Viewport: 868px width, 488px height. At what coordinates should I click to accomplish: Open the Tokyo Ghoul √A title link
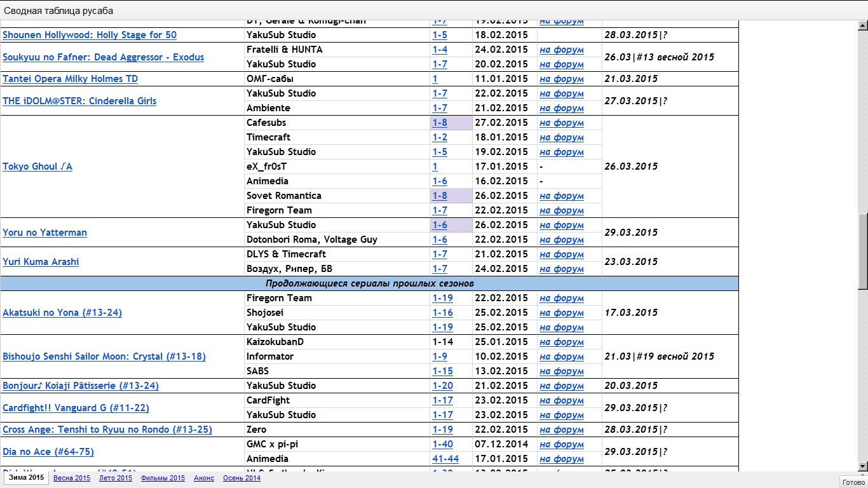[x=37, y=166]
